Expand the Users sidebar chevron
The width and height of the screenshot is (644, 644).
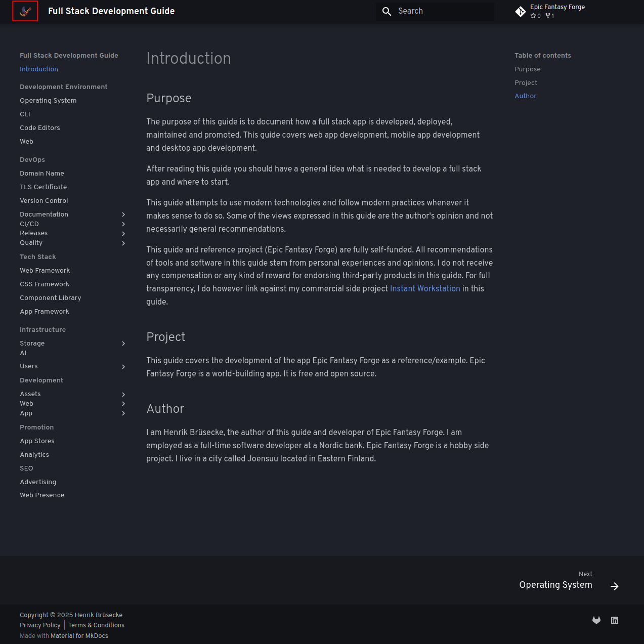click(x=123, y=367)
